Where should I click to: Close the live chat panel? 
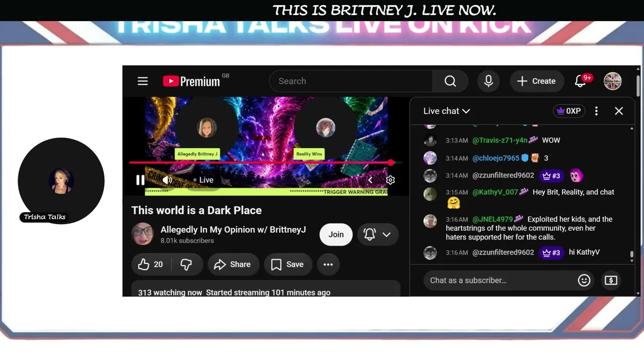click(619, 111)
